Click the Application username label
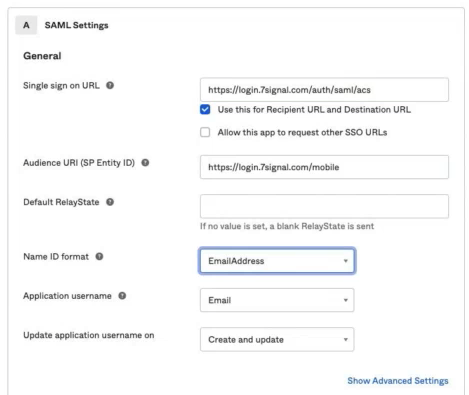The height and width of the screenshot is (395, 469). pyautogui.click(x=67, y=296)
